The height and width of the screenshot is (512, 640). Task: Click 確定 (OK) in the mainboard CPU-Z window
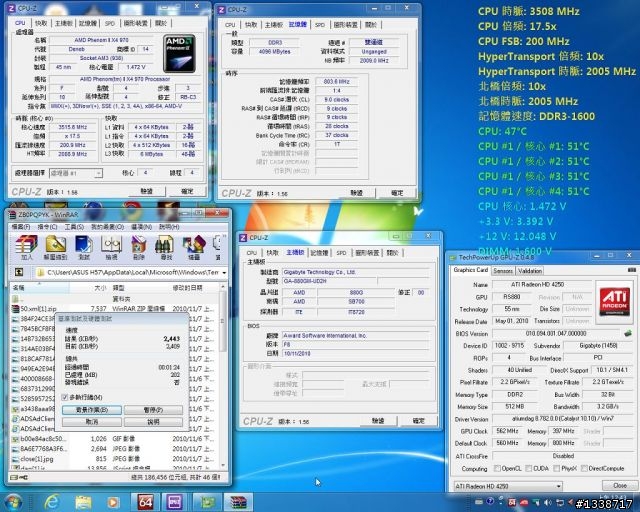point(419,421)
